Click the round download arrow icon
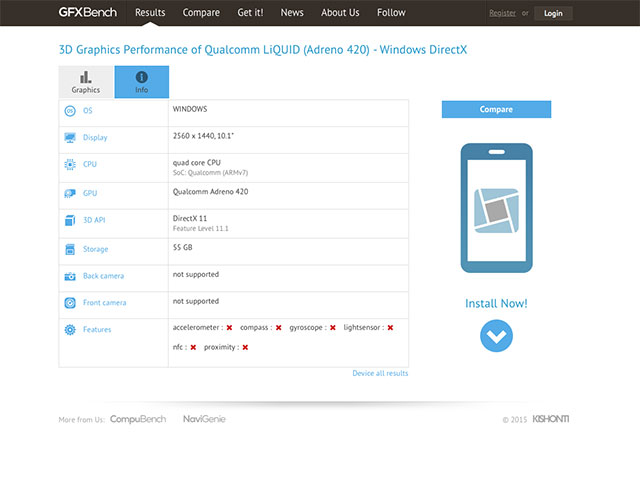 click(496, 336)
